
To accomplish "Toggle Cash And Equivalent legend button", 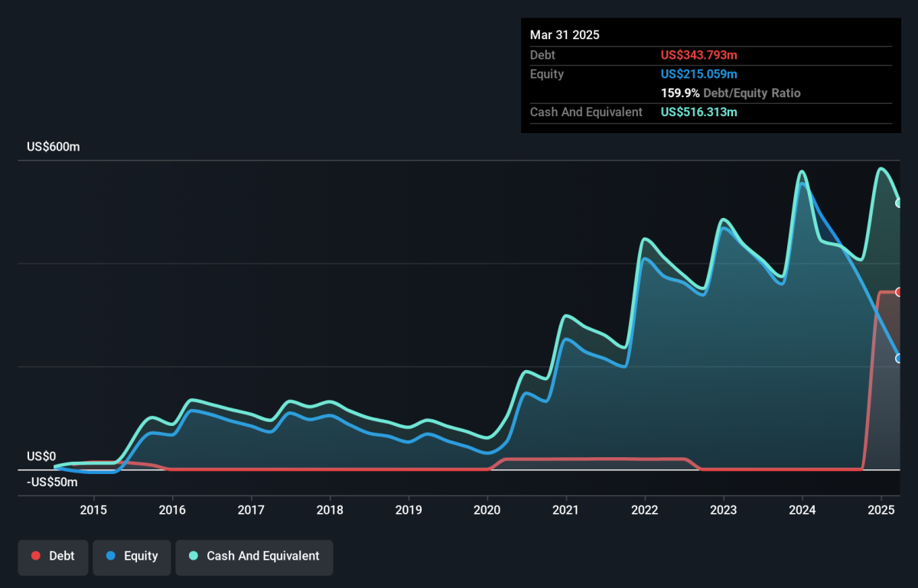I will pos(254,557).
